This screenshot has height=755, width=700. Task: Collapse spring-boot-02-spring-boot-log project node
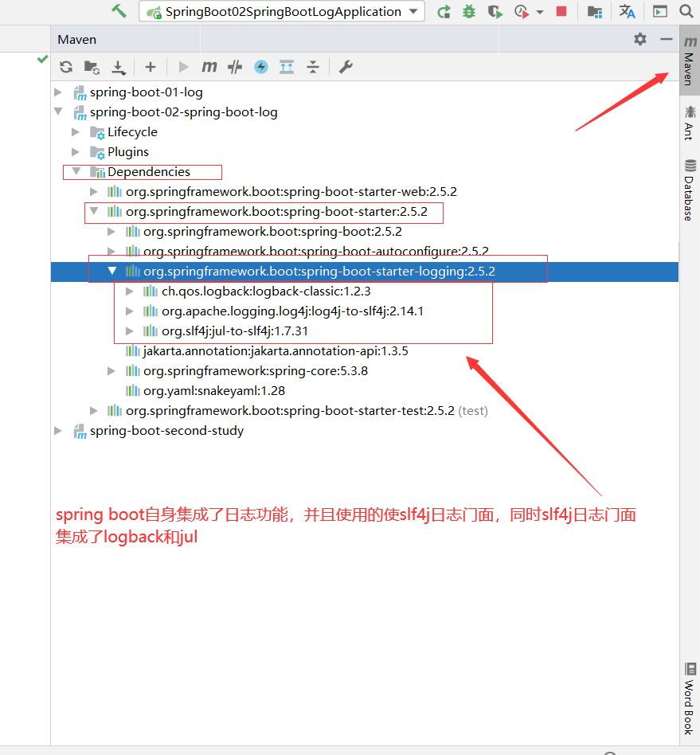[58, 111]
